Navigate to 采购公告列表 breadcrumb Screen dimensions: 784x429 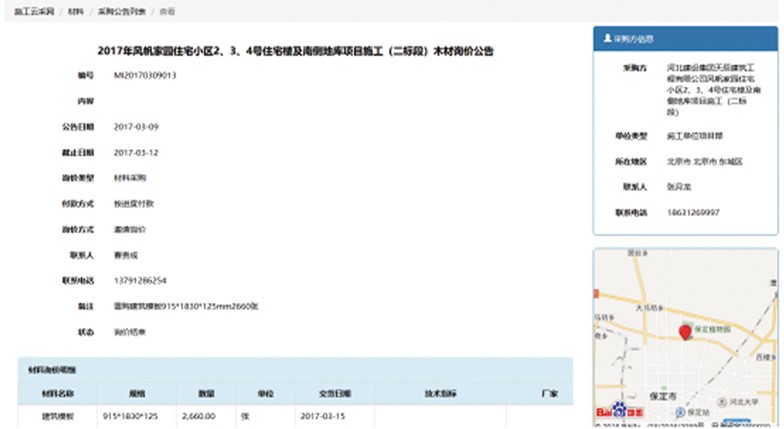pyautogui.click(x=120, y=9)
